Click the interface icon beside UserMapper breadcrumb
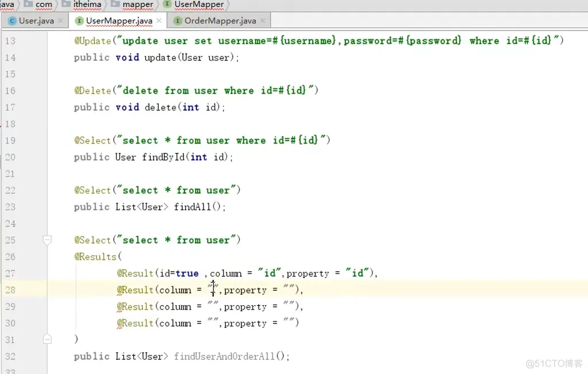Image resolution: width=588 pixels, height=374 pixels. [x=167, y=4]
